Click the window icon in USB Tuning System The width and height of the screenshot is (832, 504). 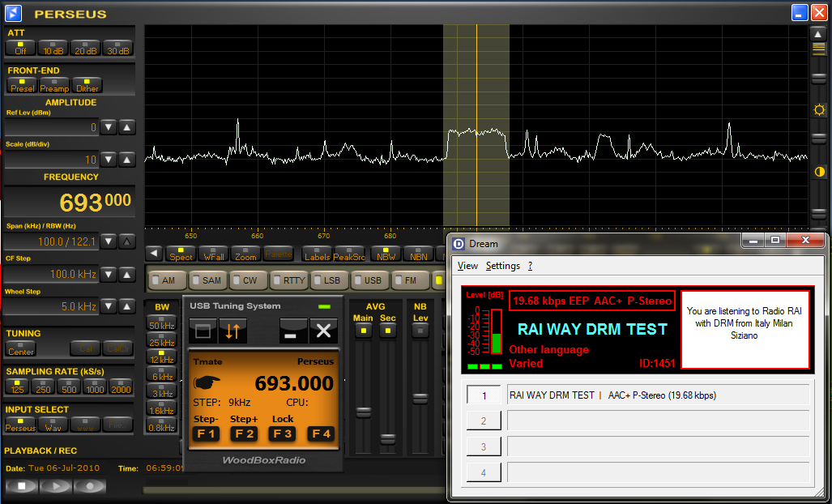coord(203,331)
